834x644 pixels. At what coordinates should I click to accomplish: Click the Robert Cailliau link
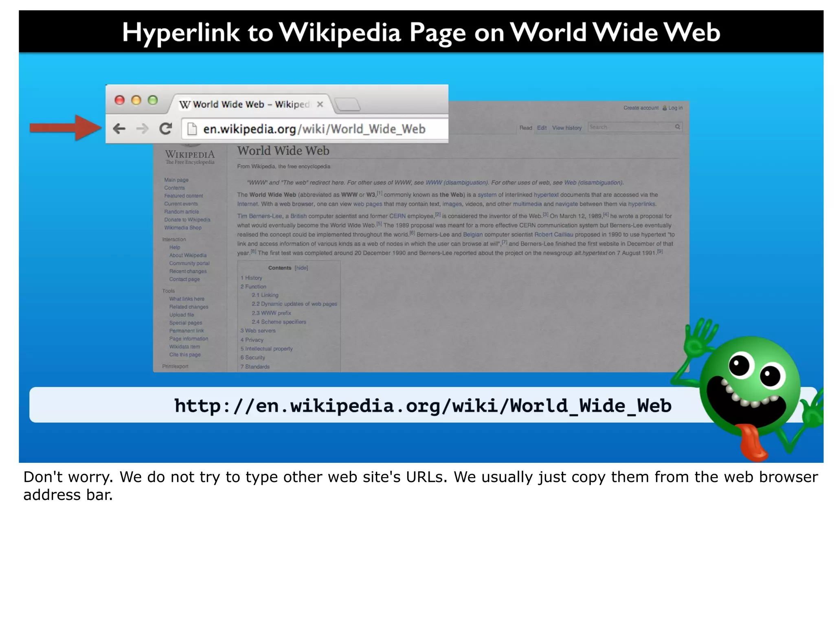pos(554,235)
